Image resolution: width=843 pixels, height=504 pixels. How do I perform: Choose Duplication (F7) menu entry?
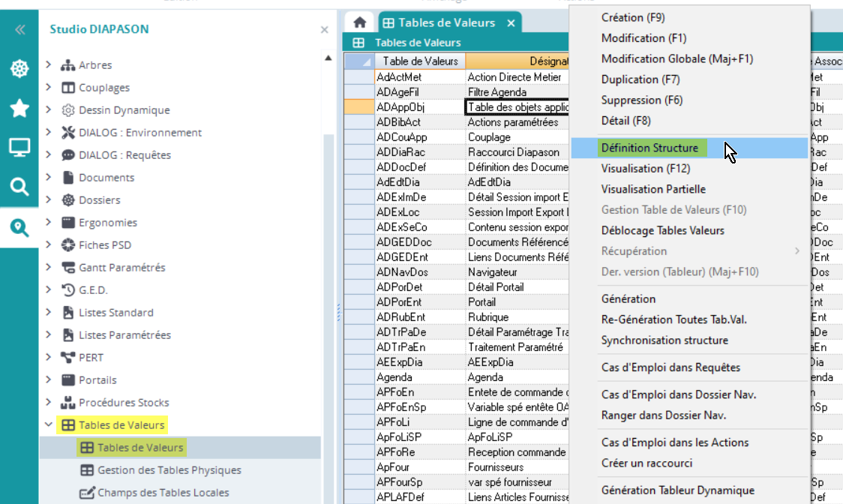[x=640, y=79]
